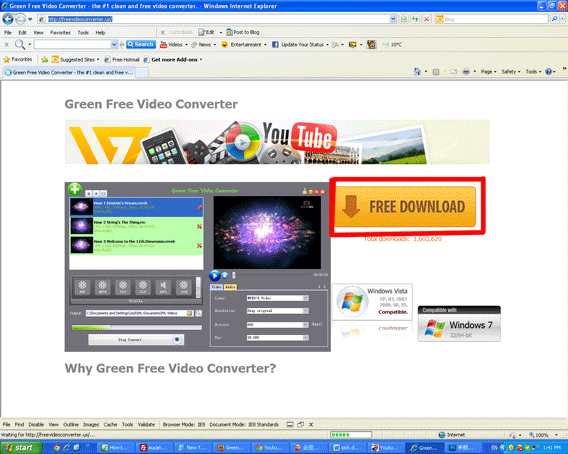568x454 pixels.
Task: Select the Green Free Video Converter browser tab
Action: tap(69, 72)
